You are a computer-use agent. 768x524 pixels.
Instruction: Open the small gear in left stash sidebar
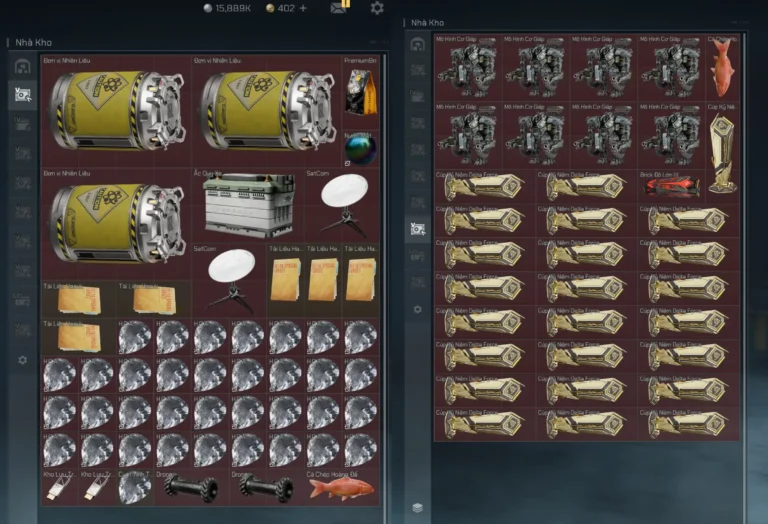pyautogui.click(x=23, y=360)
